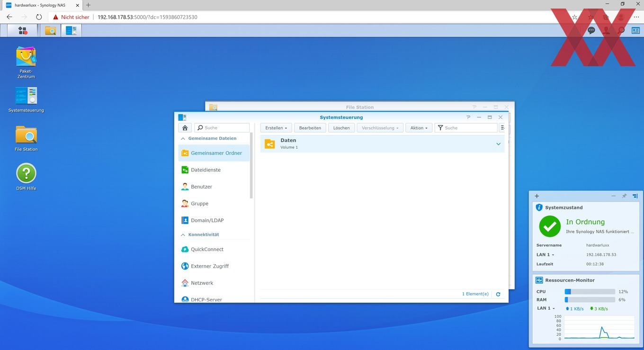The height and width of the screenshot is (350, 644).
Task: Select the Daten Volume 1 row
Action: coord(382,144)
